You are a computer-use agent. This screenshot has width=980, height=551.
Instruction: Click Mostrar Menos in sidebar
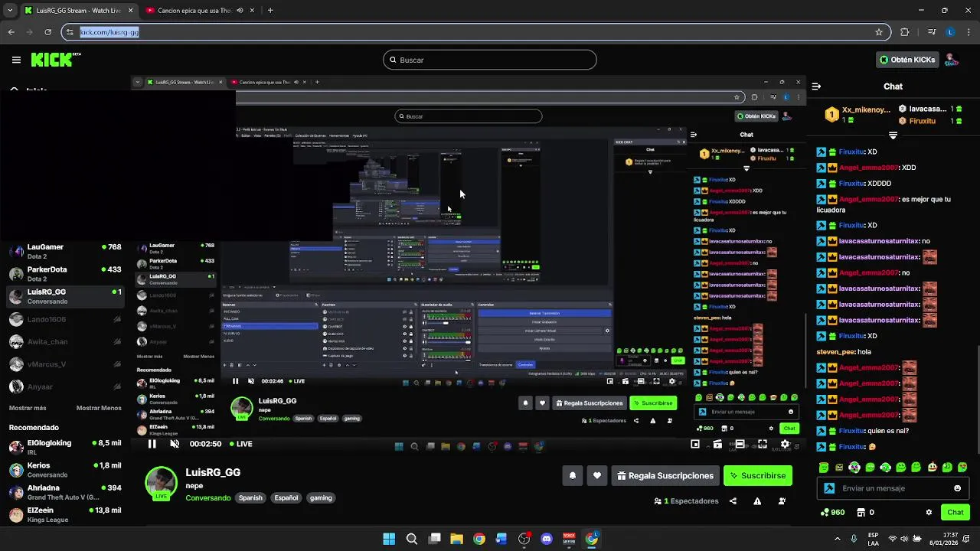[99, 408]
